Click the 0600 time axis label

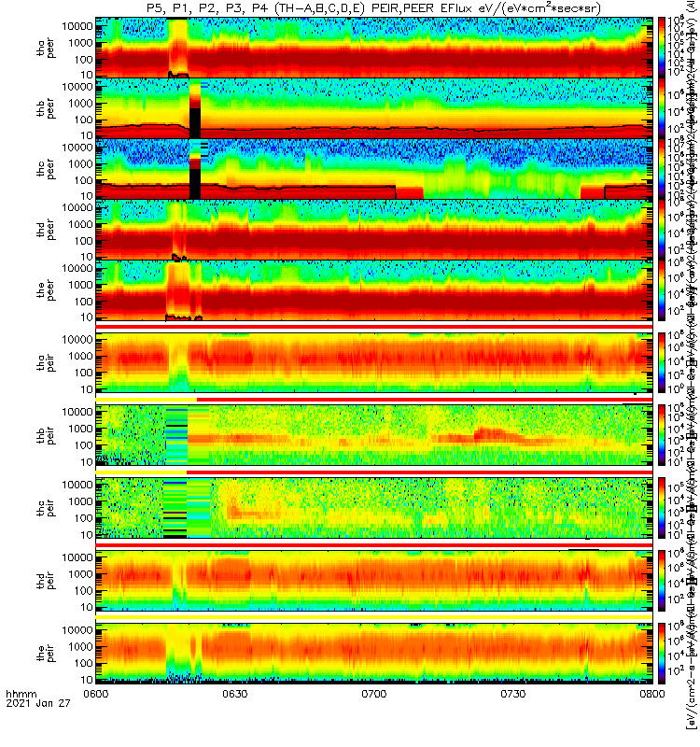click(96, 694)
